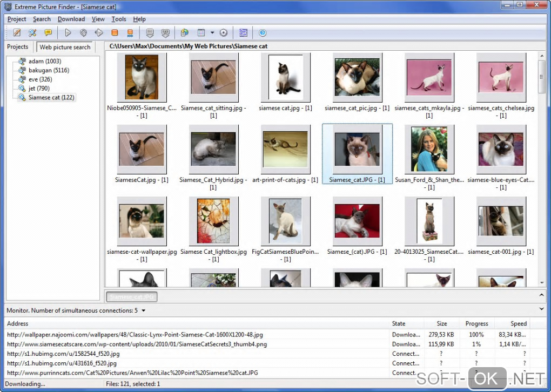Click the view mode grid icon
551x392 pixels.
[x=201, y=32]
